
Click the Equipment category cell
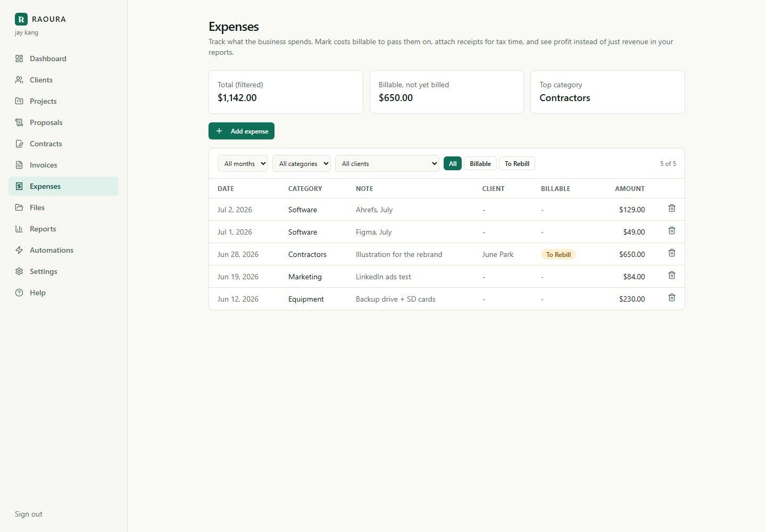tap(306, 299)
